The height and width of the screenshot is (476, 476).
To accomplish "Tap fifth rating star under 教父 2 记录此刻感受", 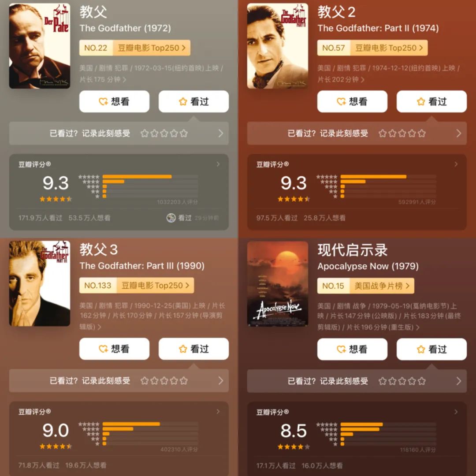I will click(x=421, y=133).
